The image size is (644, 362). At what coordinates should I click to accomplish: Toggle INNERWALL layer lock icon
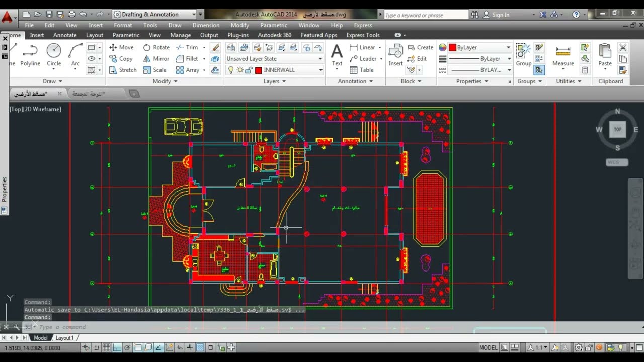coord(249,70)
